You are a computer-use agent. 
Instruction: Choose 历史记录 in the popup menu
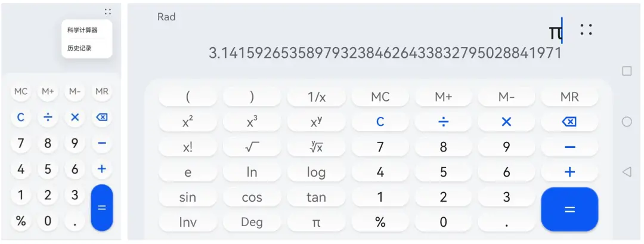pyautogui.click(x=79, y=48)
